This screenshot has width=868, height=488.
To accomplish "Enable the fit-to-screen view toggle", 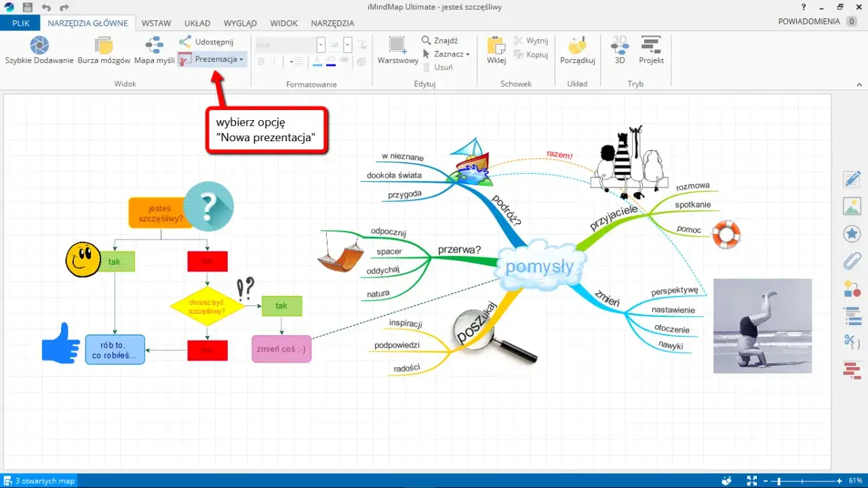I will click(751, 481).
